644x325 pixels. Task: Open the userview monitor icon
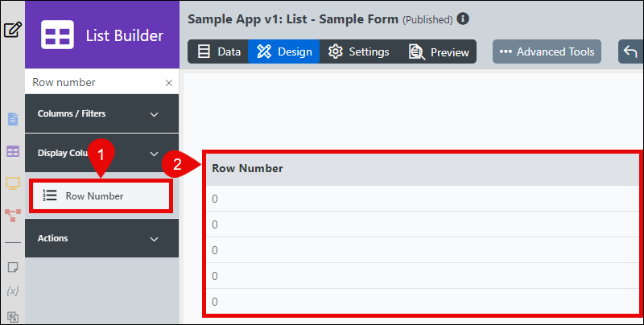[x=13, y=183]
